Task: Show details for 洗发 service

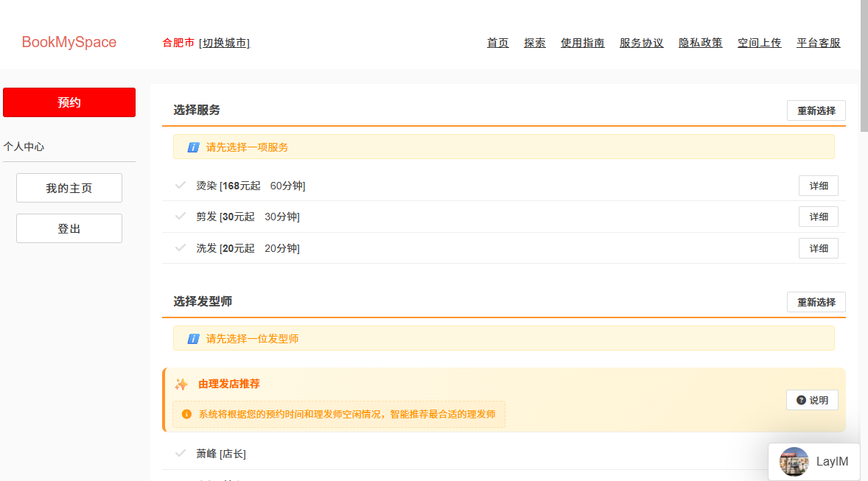Action: [x=818, y=248]
